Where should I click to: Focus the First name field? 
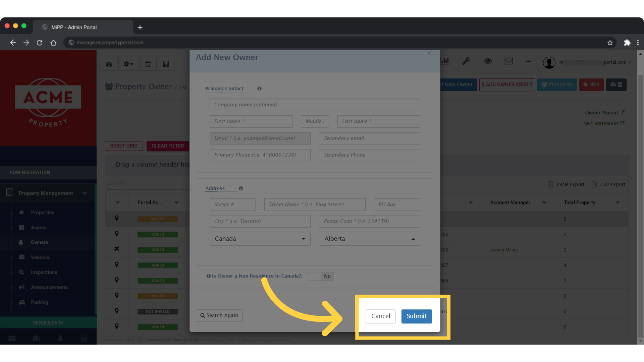click(x=251, y=121)
